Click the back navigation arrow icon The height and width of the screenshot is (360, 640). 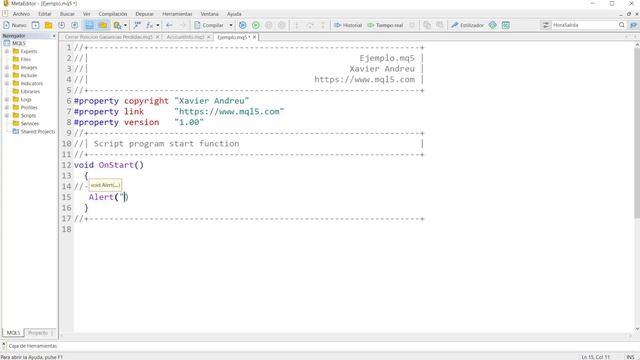[169, 25]
